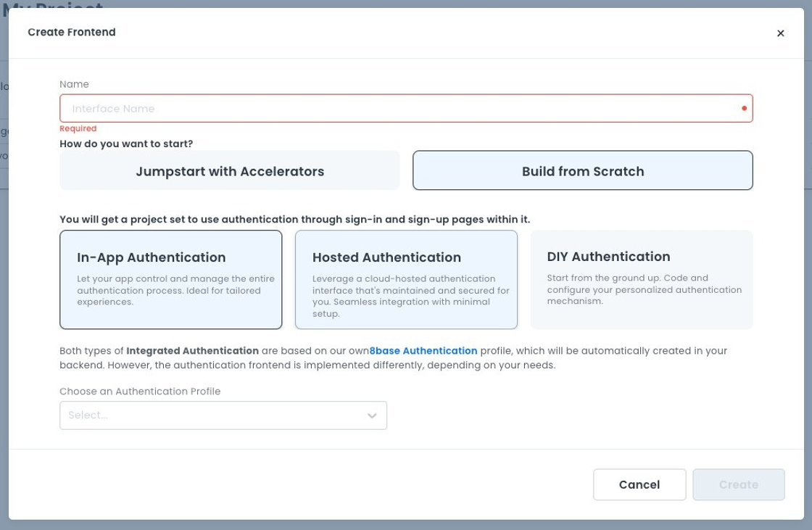Choose the Hosted Authentication card
812x530 pixels.
406,280
